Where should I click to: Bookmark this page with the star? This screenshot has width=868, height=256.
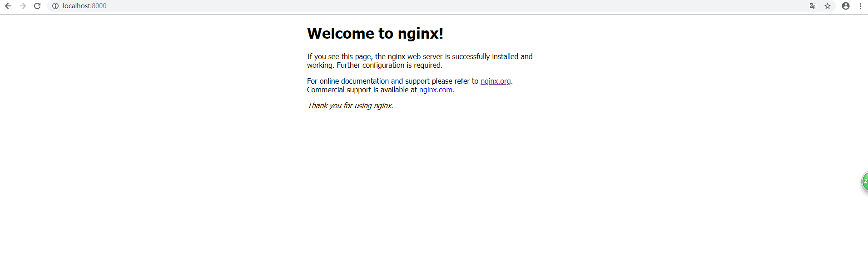828,6
